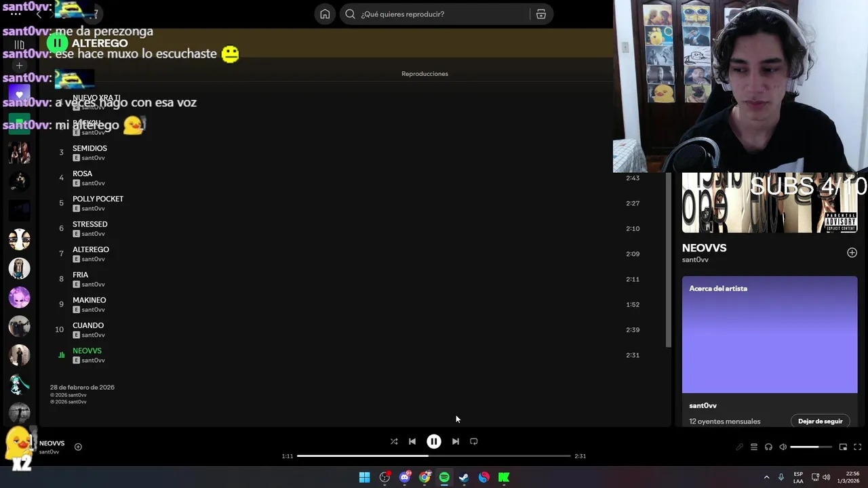
Task: Open Discord from the taskbar
Action: pyautogui.click(x=405, y=477)
